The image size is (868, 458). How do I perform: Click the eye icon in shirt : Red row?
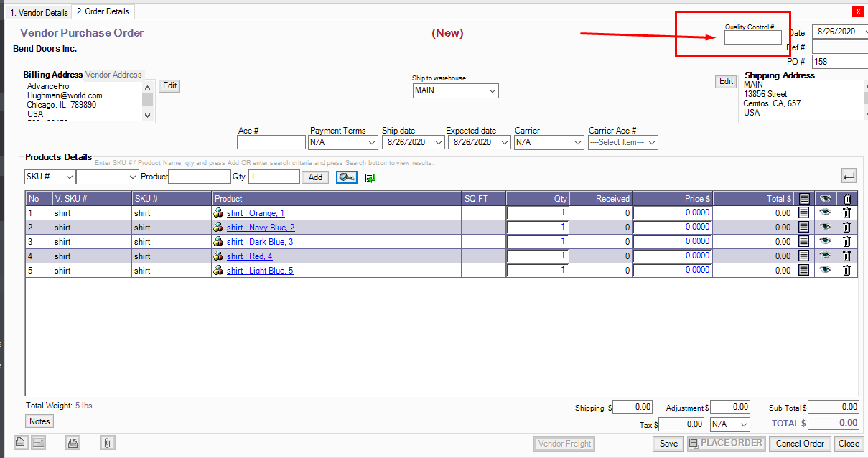(x=825, y=256)
